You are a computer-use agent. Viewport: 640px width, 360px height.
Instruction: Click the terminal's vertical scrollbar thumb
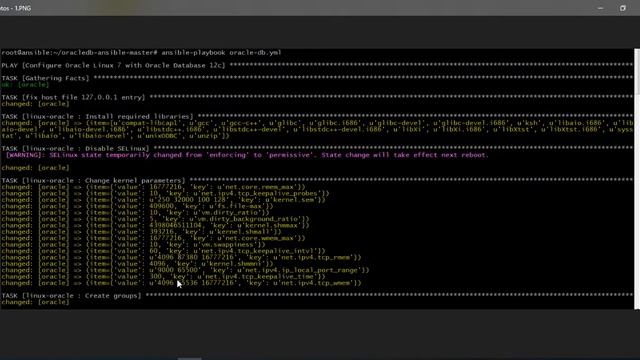click(637, 71)
